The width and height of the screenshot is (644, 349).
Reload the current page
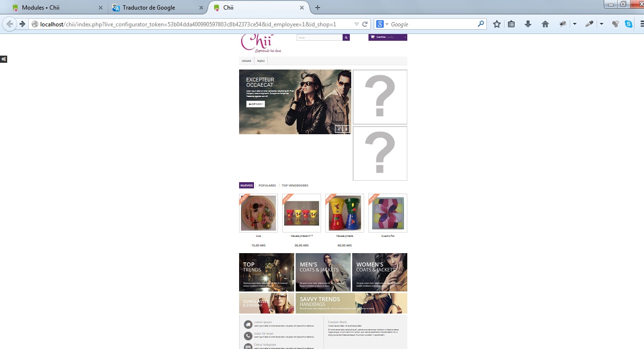point(365,24)
